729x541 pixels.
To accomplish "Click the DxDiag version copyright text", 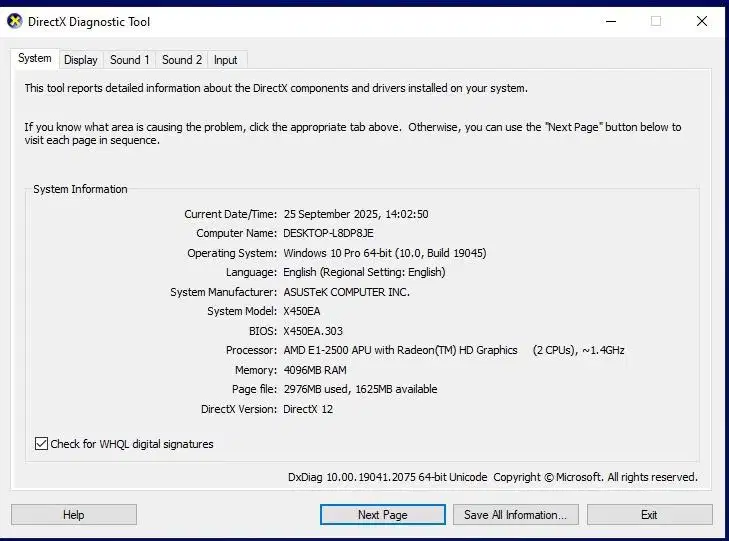I will [x=492, y=477].
